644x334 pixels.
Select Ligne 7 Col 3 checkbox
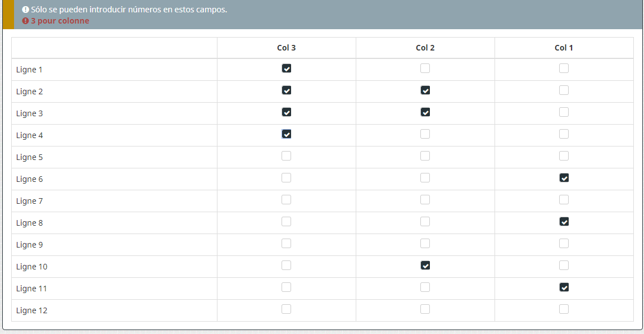click(287, 200)
